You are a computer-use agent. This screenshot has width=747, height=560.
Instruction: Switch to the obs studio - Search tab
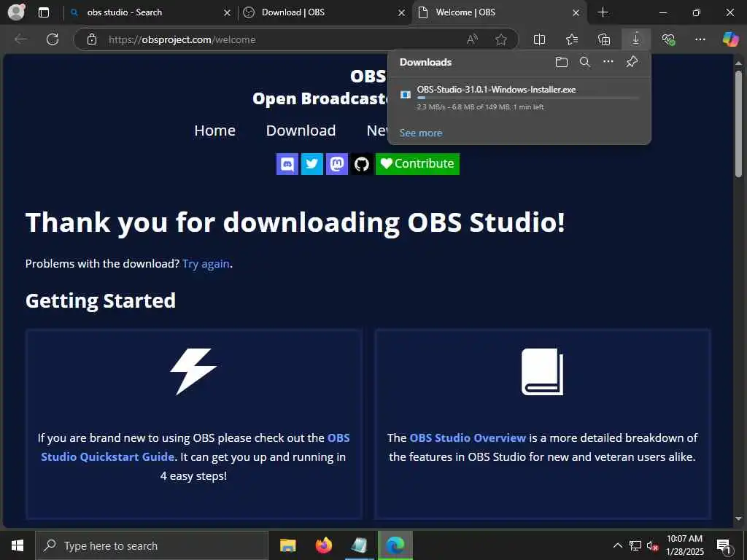click(x=151, y=12)
